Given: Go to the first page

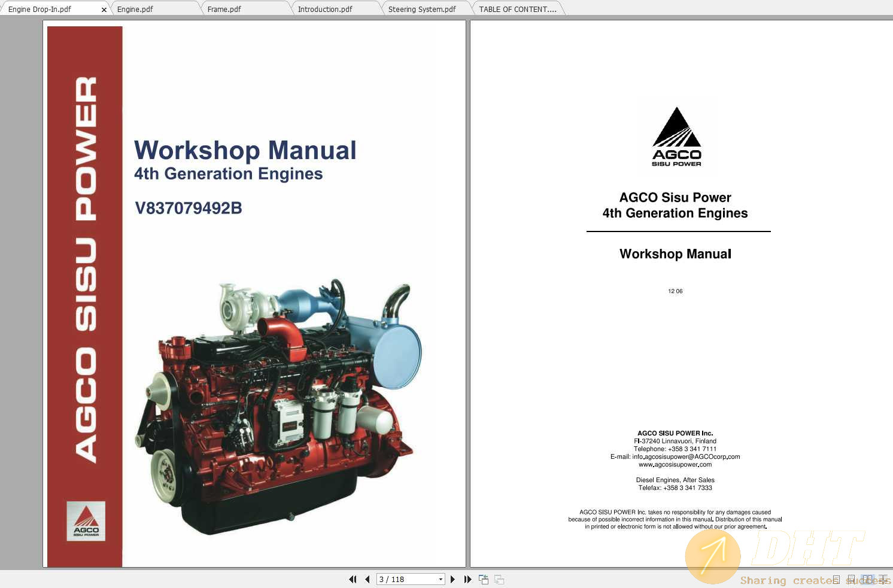Looking at the screenshot, I should (353, 579).
